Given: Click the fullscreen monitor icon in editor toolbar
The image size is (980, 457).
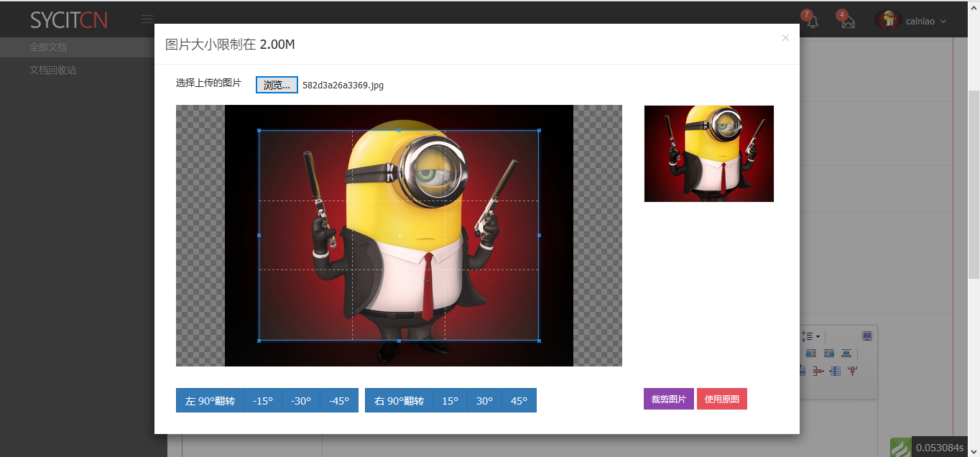Looking at the screenshot, I should pyautogui.click(x=867, y=336).
